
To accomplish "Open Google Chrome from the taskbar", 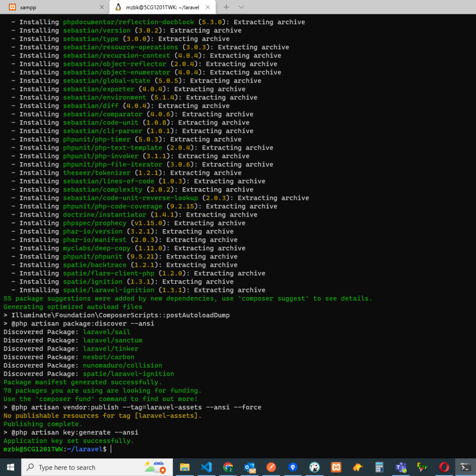I will [x=228, y=467].
